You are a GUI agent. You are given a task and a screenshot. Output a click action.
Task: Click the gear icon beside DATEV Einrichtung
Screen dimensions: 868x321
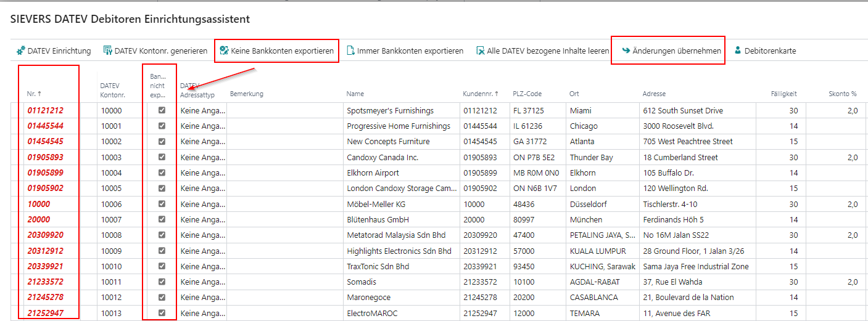(x=20, y=51)
